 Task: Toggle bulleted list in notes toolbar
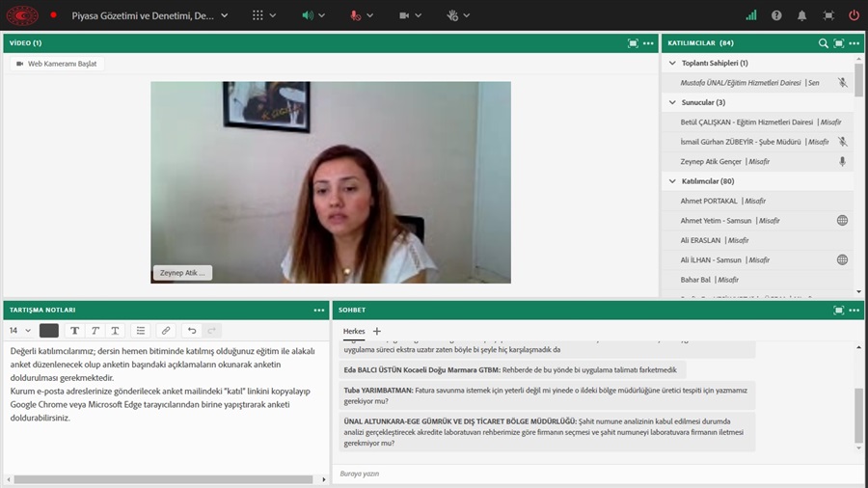tap(141, 330)
